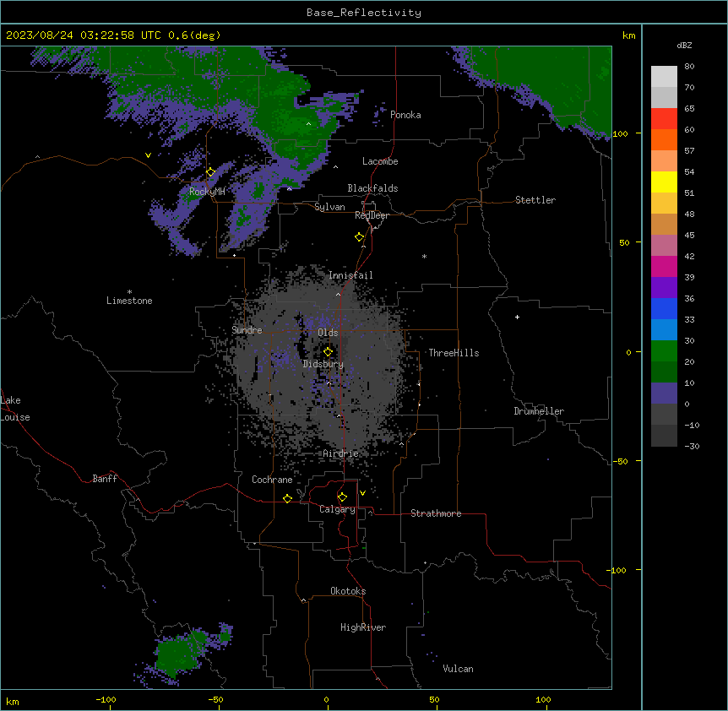The height and width of the screenshot is (711, 728).
Task: Click the red 65 dBZ legend swatch
Action: coord(664,119)
